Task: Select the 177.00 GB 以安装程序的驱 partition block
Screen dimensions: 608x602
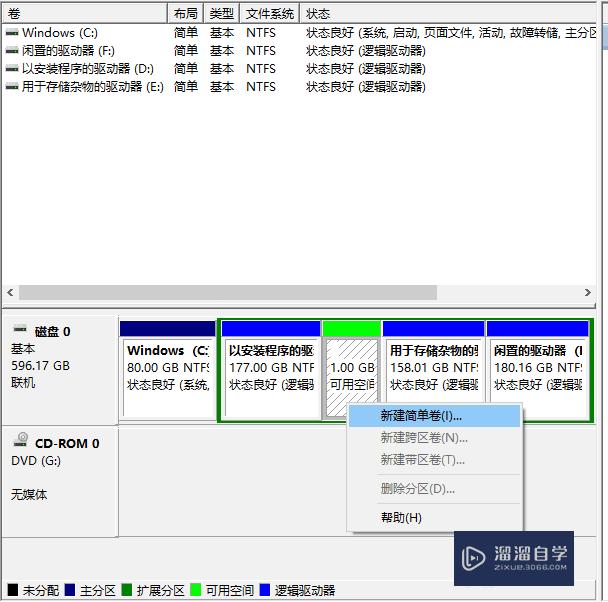Action: 271,371
